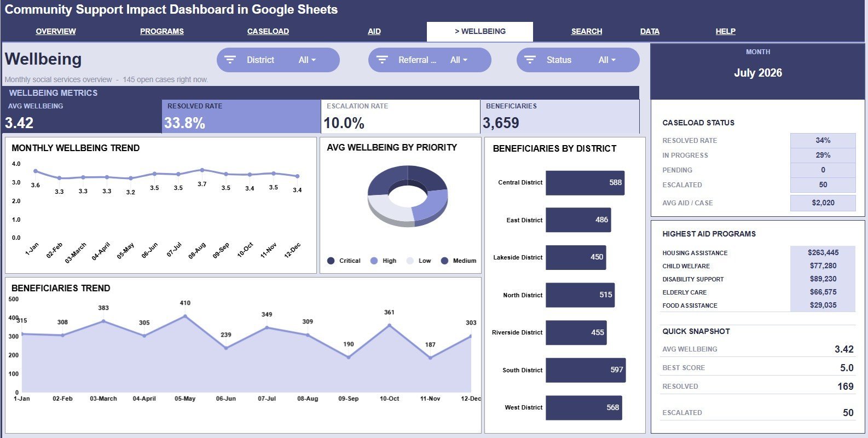
Task: Select the West District bar 568
Action: coord(583,407)
